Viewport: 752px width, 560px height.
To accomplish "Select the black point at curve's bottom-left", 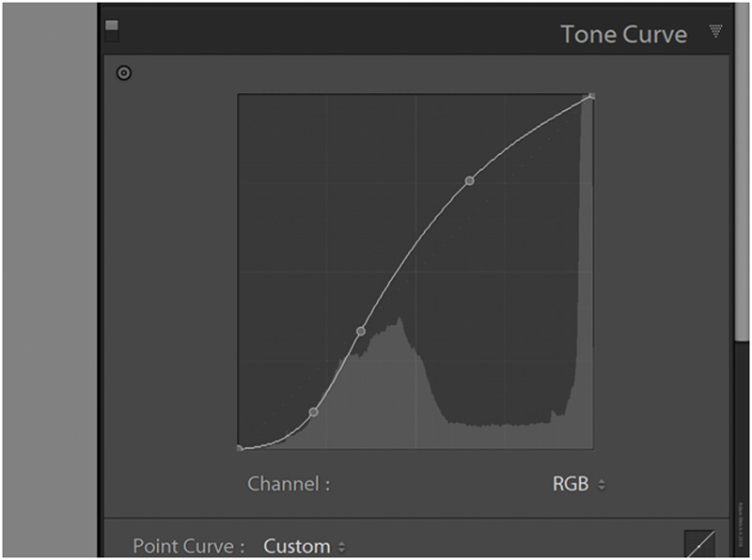I will 240,448.
